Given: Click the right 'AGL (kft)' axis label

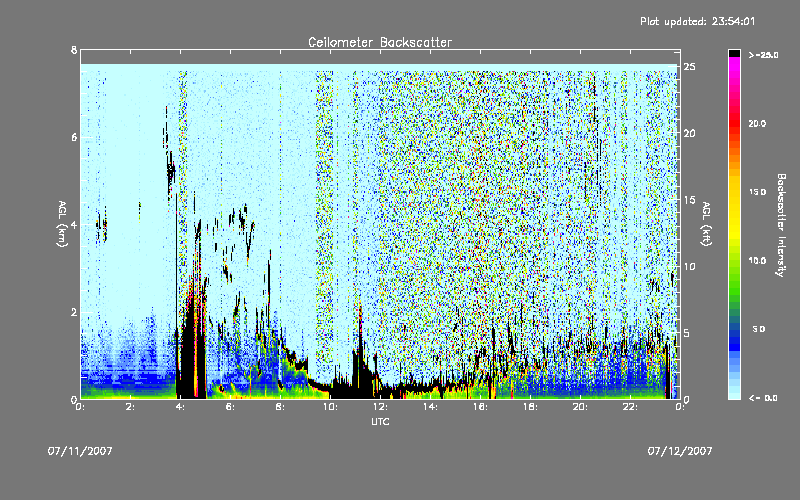Looking at the screenshot, I should (707, 224).
